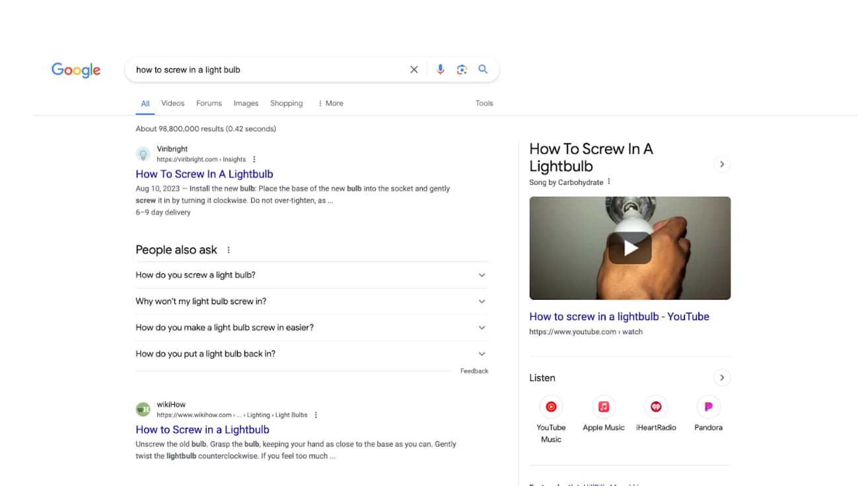Click 'About 98,800,000 results' text
Screen dimensions: 868x503
pyautogui.click(x=206, y=129)
